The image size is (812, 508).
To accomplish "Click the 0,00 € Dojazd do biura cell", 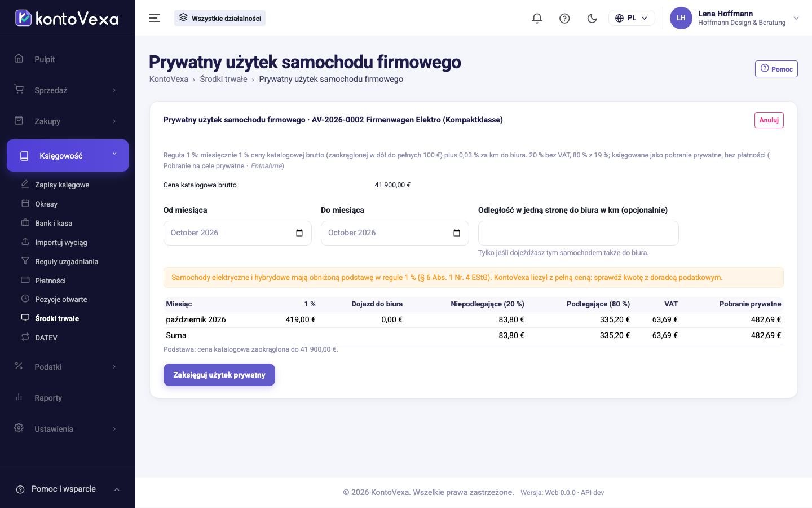I will pos(392,319).
